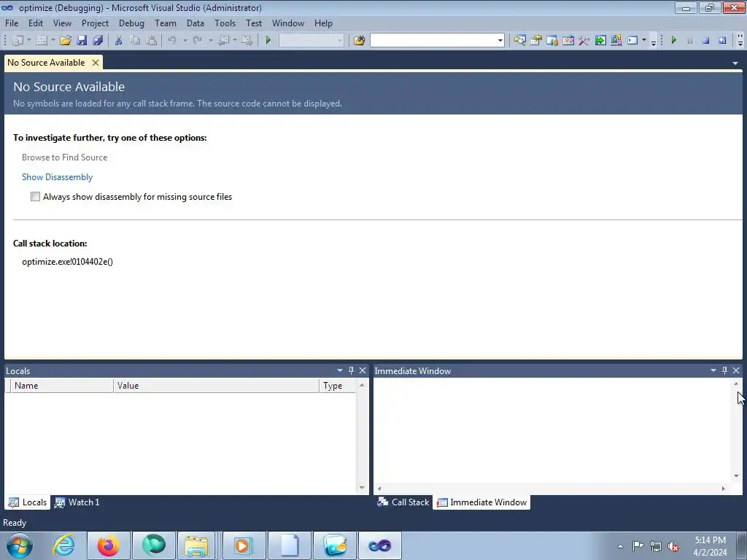Open the Navigate Backward dropdown arrow
747x560 pixels.
click(x=235, y=41)
